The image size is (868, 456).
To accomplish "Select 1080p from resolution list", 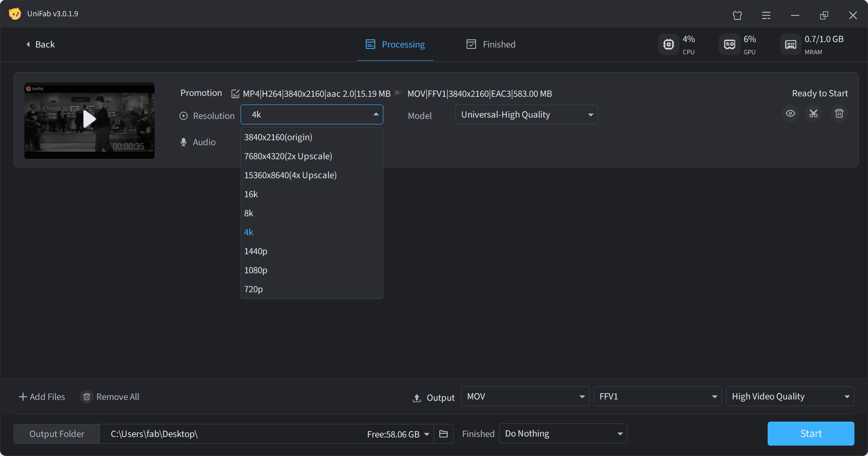I will [312, 270].
